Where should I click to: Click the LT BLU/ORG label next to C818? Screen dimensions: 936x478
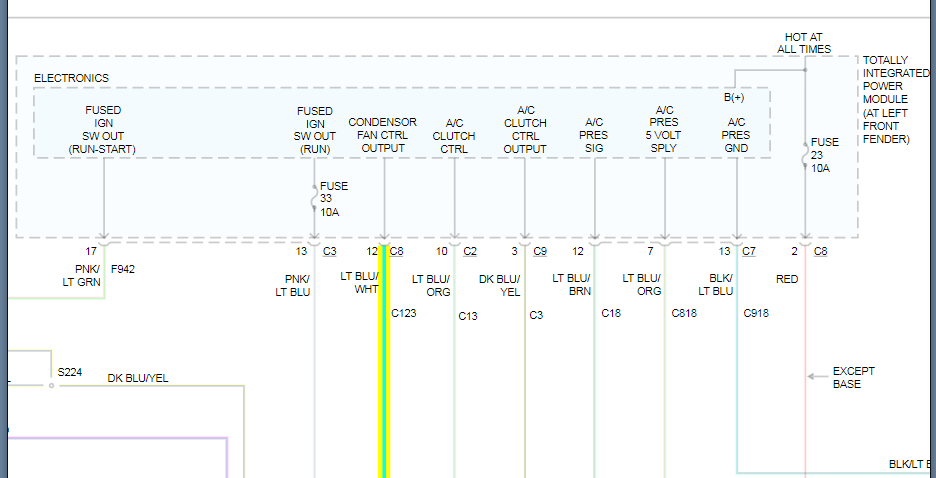(x=642, y=285)
